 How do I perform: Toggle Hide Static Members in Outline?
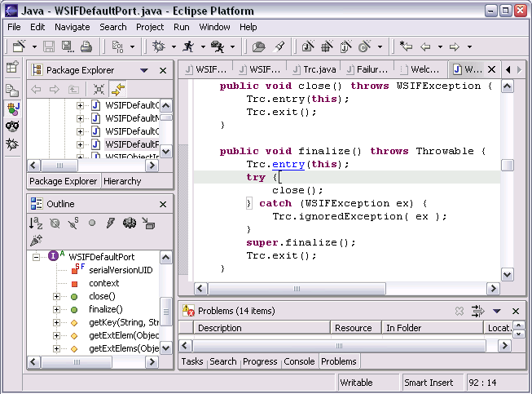point(74,223)
